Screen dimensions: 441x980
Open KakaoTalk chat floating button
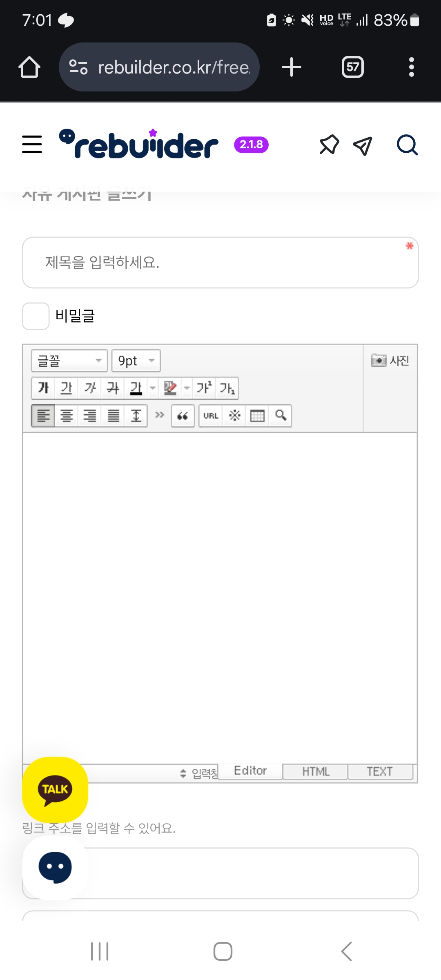pyautogui.click(x=55, y=790)
